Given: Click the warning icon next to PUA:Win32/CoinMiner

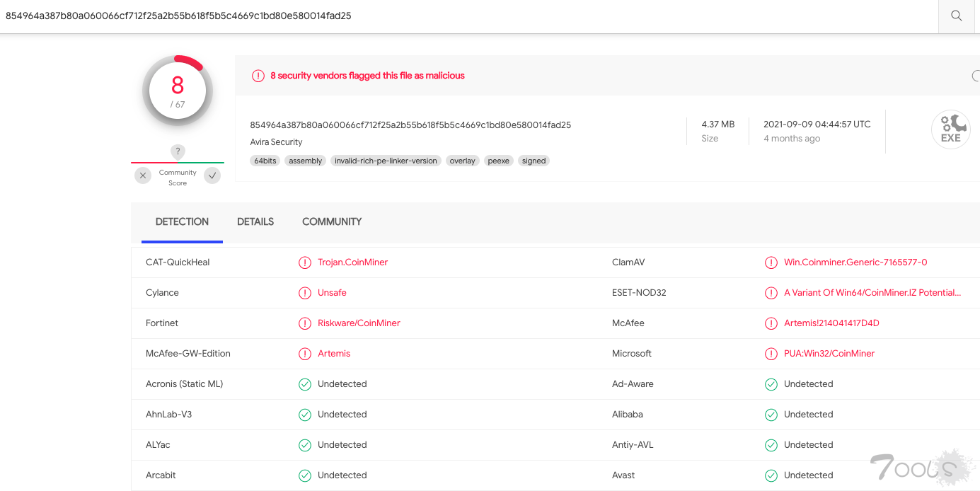Looking at the screenshot, I should (771, 354).
